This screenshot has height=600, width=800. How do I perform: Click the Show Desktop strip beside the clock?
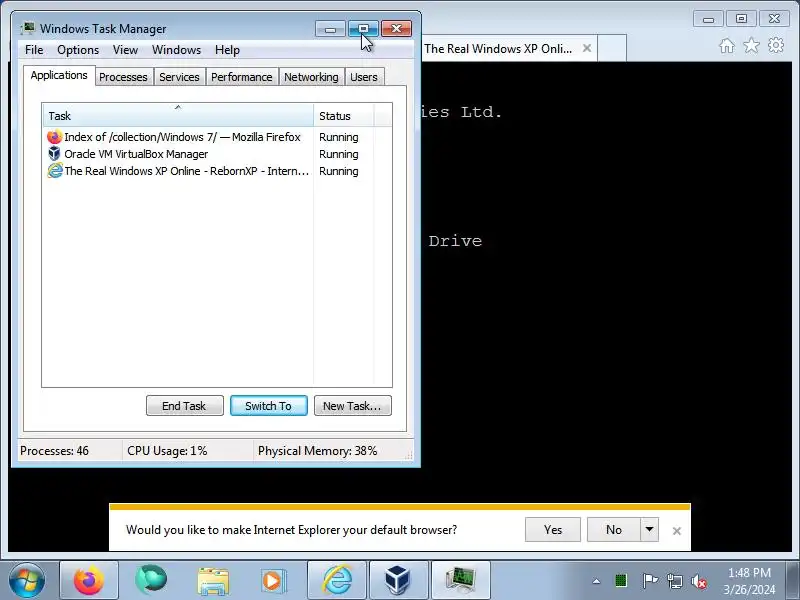[793, 580]
